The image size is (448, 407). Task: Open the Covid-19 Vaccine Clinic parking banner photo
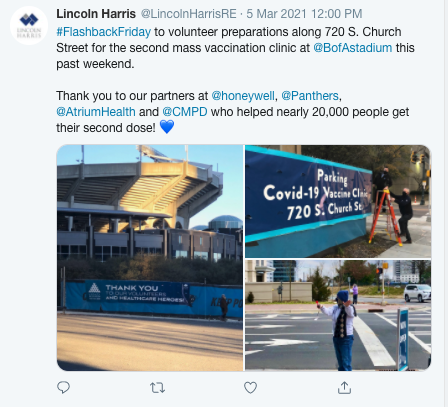(338, 201)
